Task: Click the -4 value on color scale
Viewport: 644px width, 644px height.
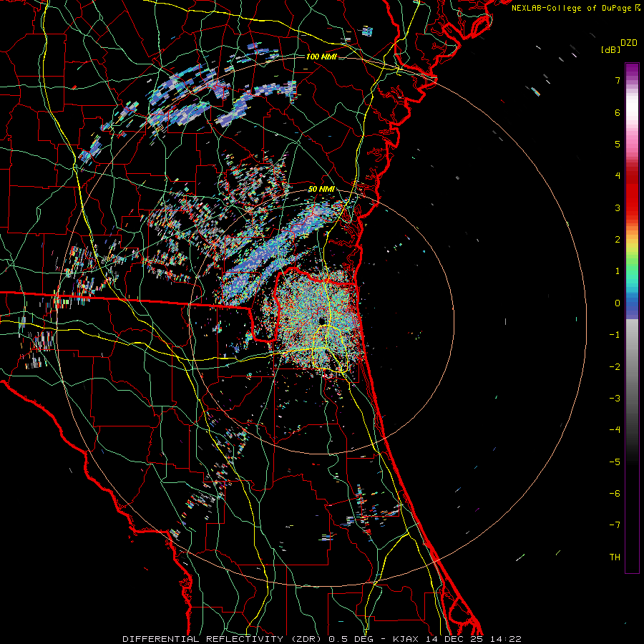Action: click(x=615, y=430)
